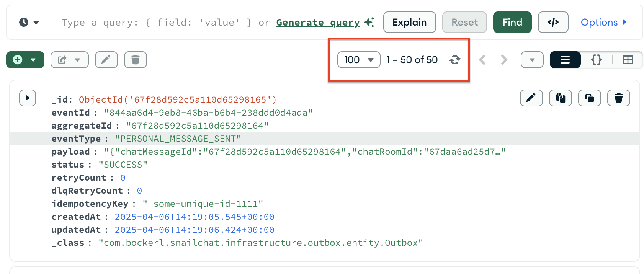The image size is (644, 274).
Task: Switch to JSON braces view
Action: click(x=596, y=60)
